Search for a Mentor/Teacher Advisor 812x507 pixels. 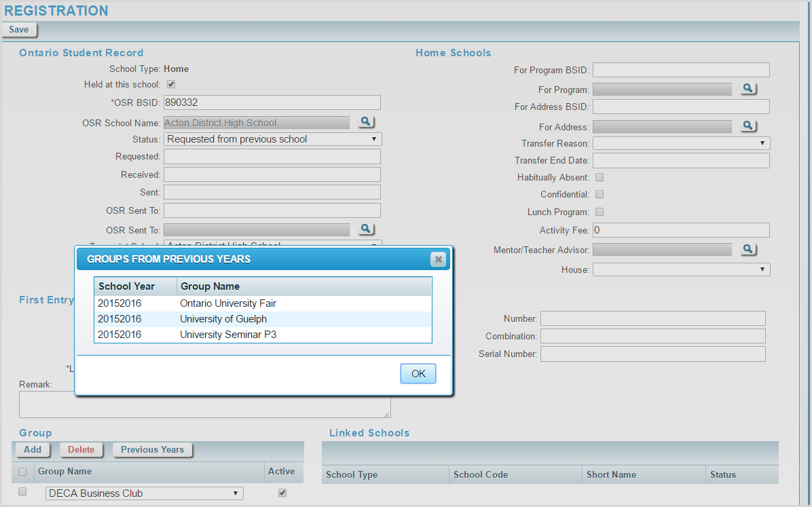click(748, 249)
